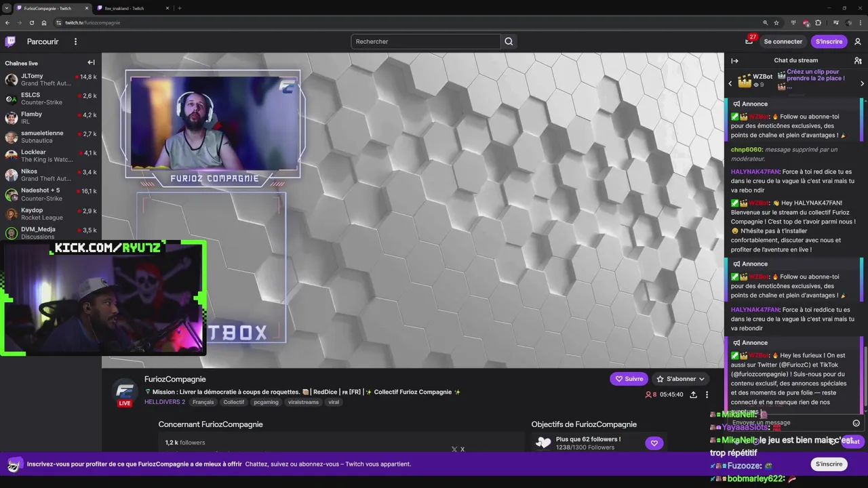Click the viewer count 8
This screenshot has width=868, height=488.
pos(651,394)
